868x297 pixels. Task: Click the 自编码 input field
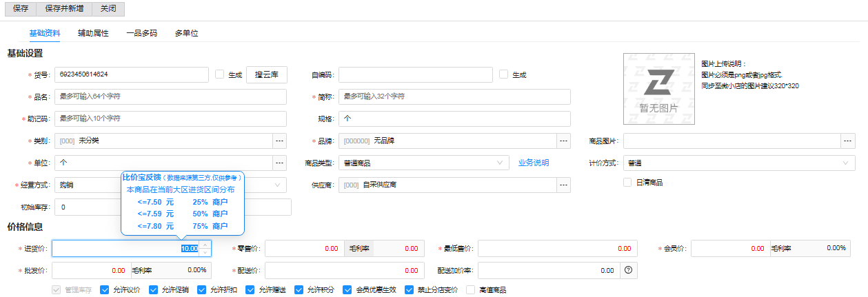(415, 74)
